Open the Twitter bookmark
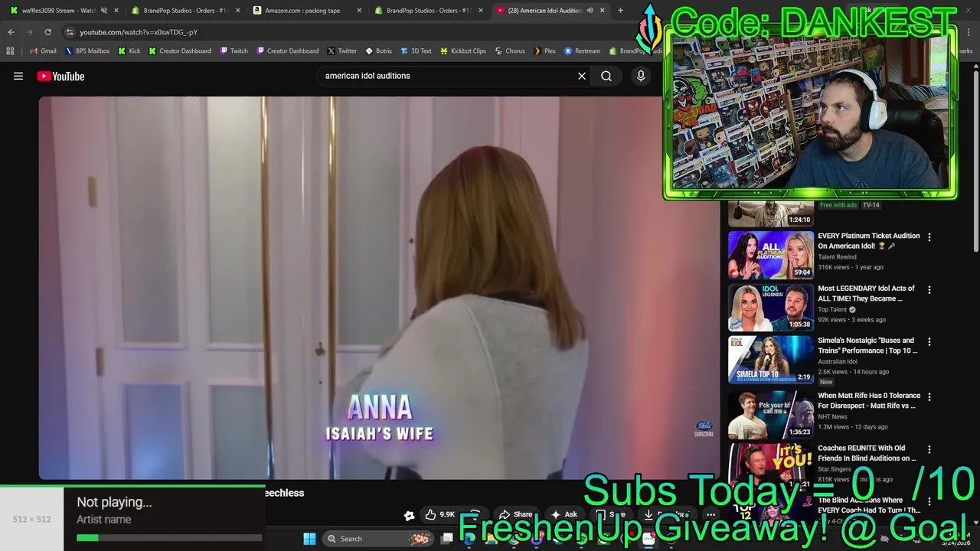Image resolution: width=980 pixels, height=551 pixels. pyautogui.click(x=341, y=51)
